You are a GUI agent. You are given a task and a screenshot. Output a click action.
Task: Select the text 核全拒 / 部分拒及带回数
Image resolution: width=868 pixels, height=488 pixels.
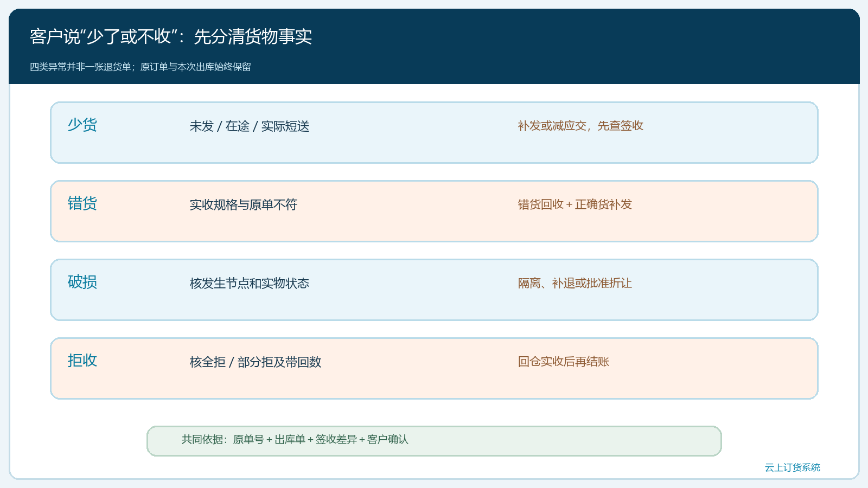[256, 362]
